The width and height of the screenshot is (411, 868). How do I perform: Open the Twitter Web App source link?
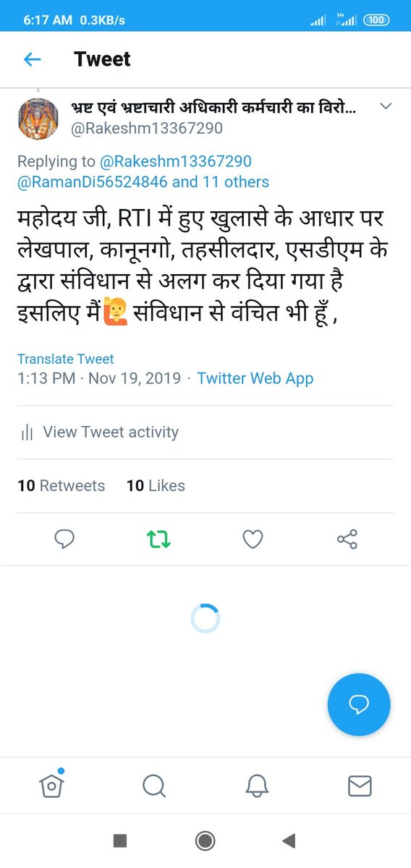tap(255, 378)
